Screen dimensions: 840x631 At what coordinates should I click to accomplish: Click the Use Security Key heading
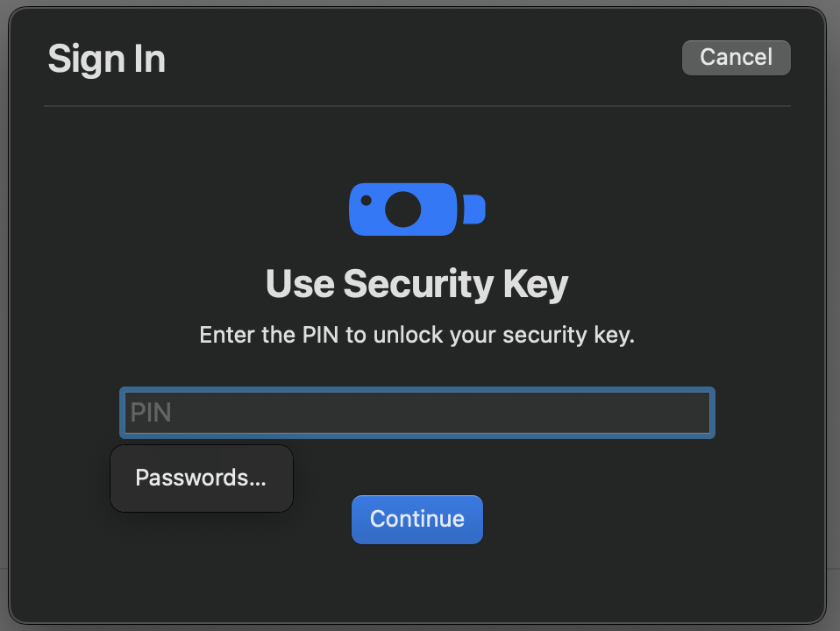(x=416, y=284)
